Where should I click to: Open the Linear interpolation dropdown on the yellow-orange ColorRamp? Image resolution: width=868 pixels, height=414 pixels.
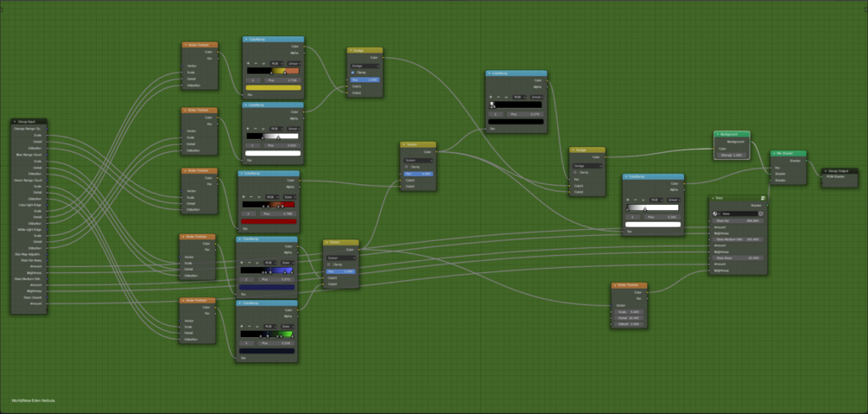pyautogui.click(x=294, y=64)
